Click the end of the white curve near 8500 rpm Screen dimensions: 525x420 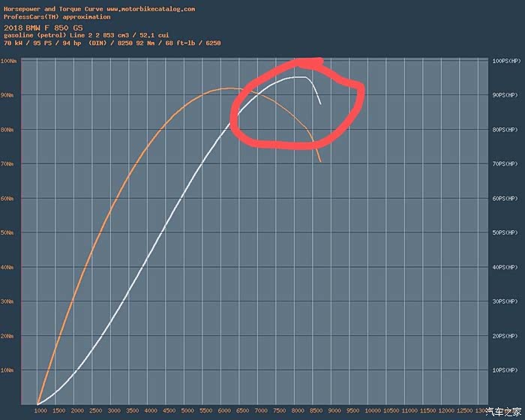321,103
